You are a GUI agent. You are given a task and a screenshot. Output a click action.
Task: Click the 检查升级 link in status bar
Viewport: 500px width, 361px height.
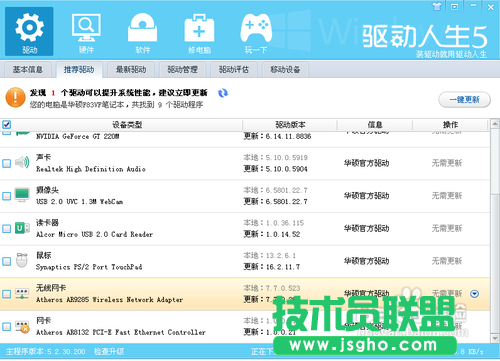pos(109,351)
